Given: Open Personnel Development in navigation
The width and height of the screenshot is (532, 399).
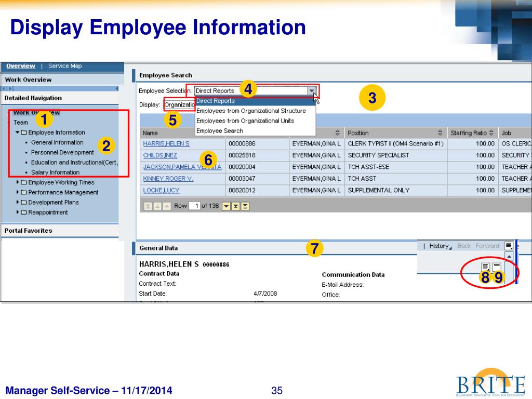Looking at the screenshot, I should click(62, 152).
